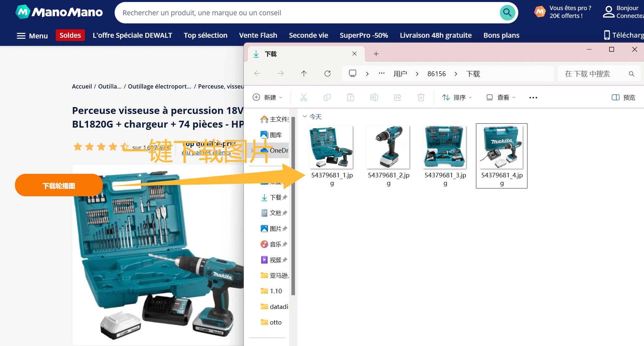This screenshot has height=346, width=644.
Task: Click Accueil breadcrumb link
Action: (82, 86)
